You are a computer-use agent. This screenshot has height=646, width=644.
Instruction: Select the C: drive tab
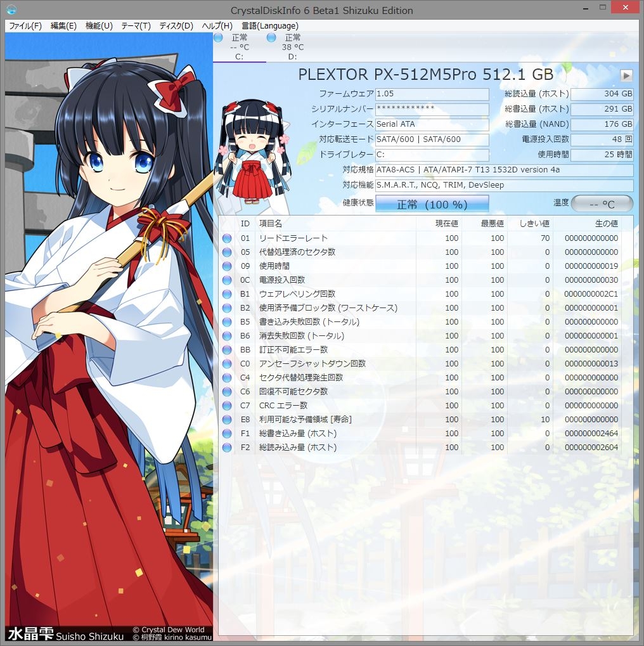pyautogui.click(x=240, y=47)
